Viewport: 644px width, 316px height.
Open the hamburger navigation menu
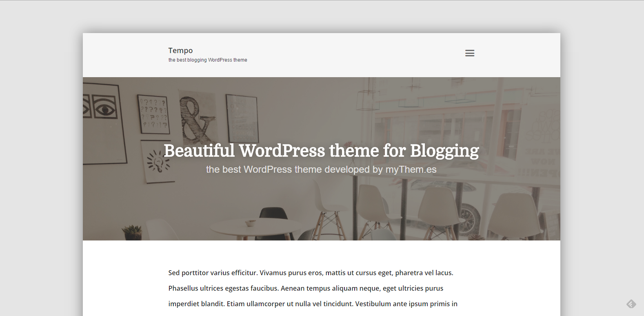click(x=469, y=53)
